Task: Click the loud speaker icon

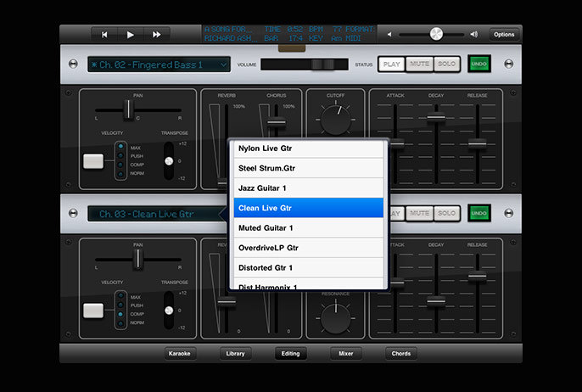Action: 474,34
